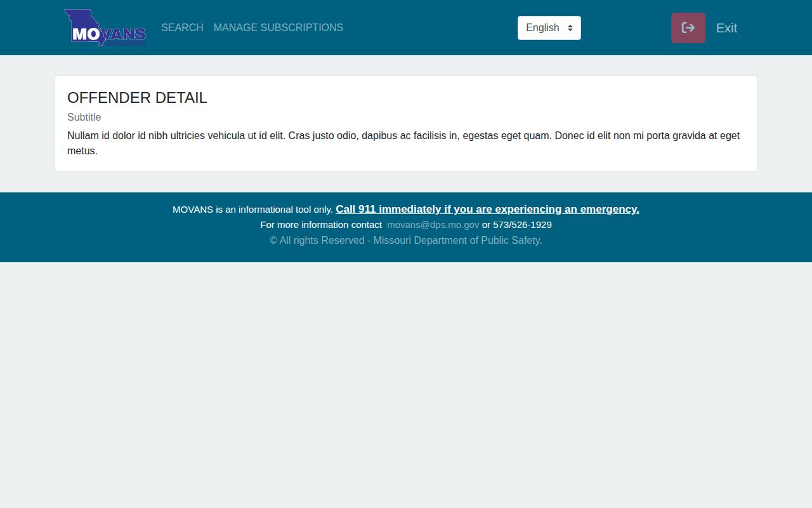Click 'MOVANS is an informational tool only' text
The width and height of the screenshot is (812, 508).
pos(252,210)
